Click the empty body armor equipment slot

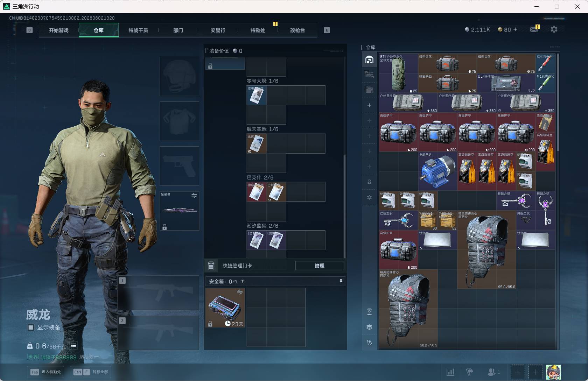click(180, 121)
